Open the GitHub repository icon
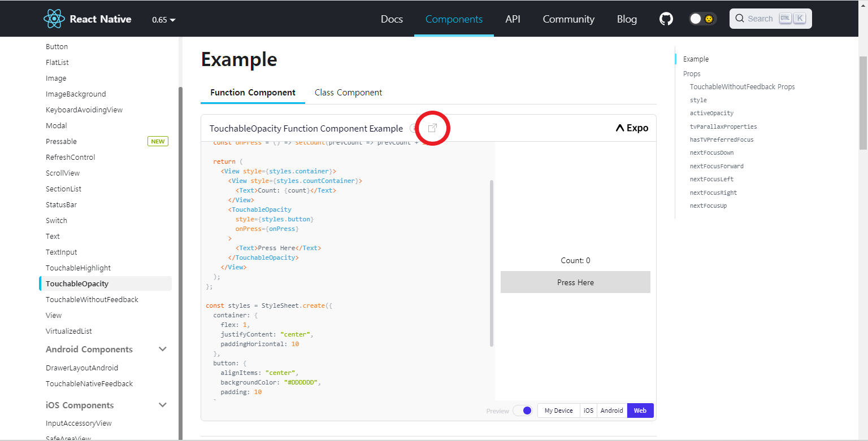 666,19
